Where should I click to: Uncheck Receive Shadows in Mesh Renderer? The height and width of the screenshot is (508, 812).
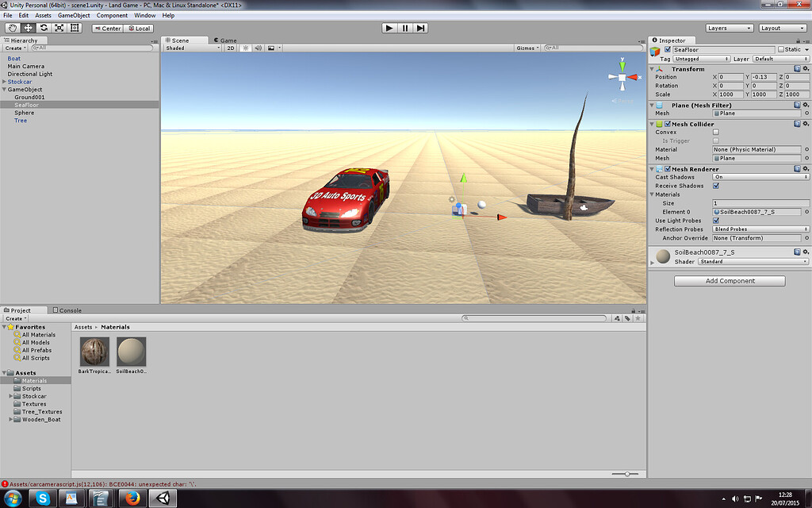tap(716, 185)
